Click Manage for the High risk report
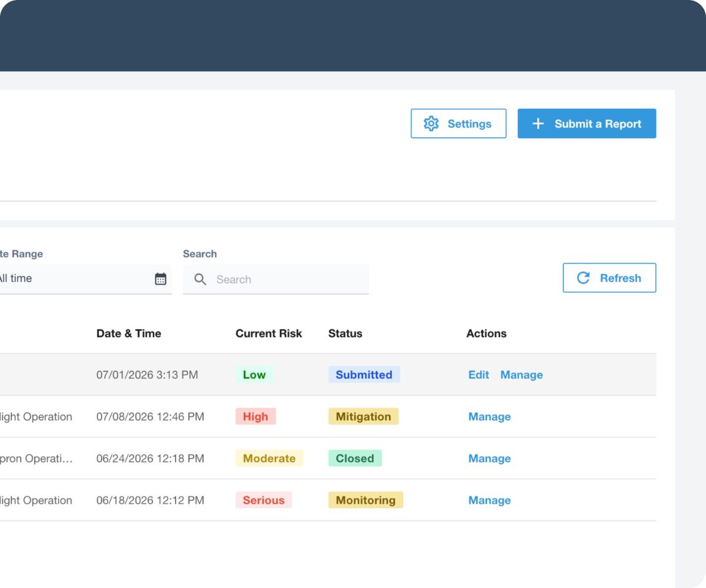The image size is (706, 588). tap(489, 416)
